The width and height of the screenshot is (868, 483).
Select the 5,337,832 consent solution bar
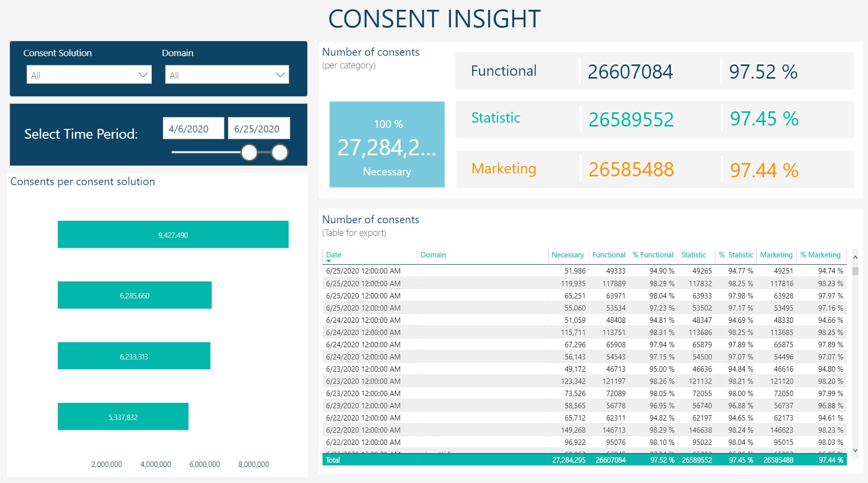pyautogui.click(x=123, y=417)
